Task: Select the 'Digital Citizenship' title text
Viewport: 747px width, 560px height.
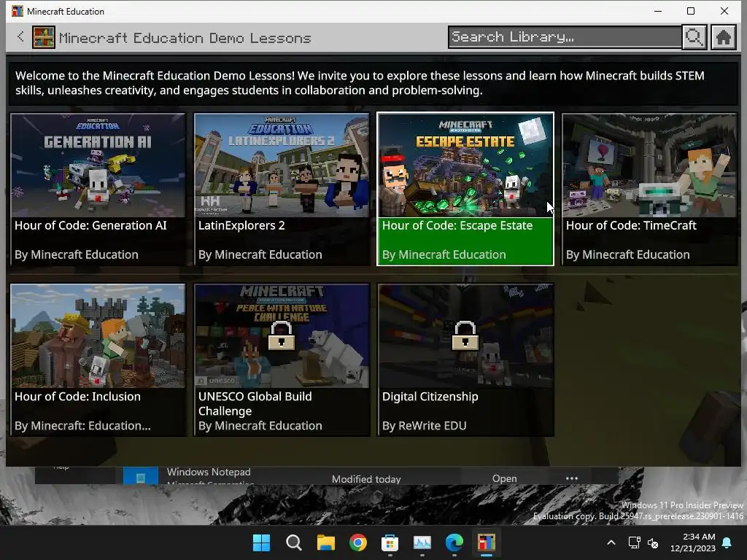Action: [x=430, y=397]
